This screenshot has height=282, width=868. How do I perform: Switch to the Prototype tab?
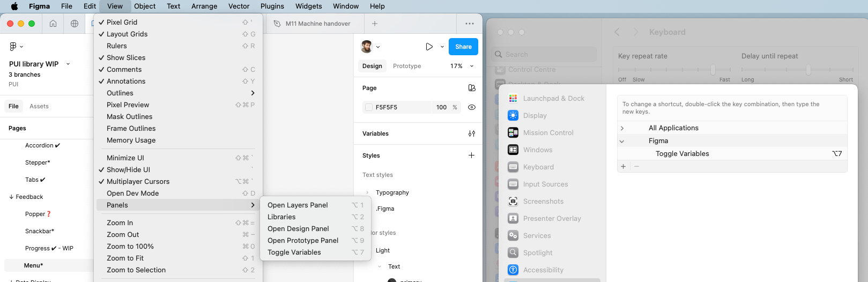coord(407,66)
